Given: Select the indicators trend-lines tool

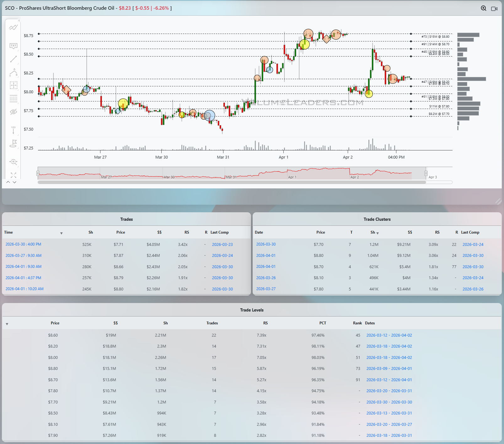Looking at the screenshot, I should 13,27.
